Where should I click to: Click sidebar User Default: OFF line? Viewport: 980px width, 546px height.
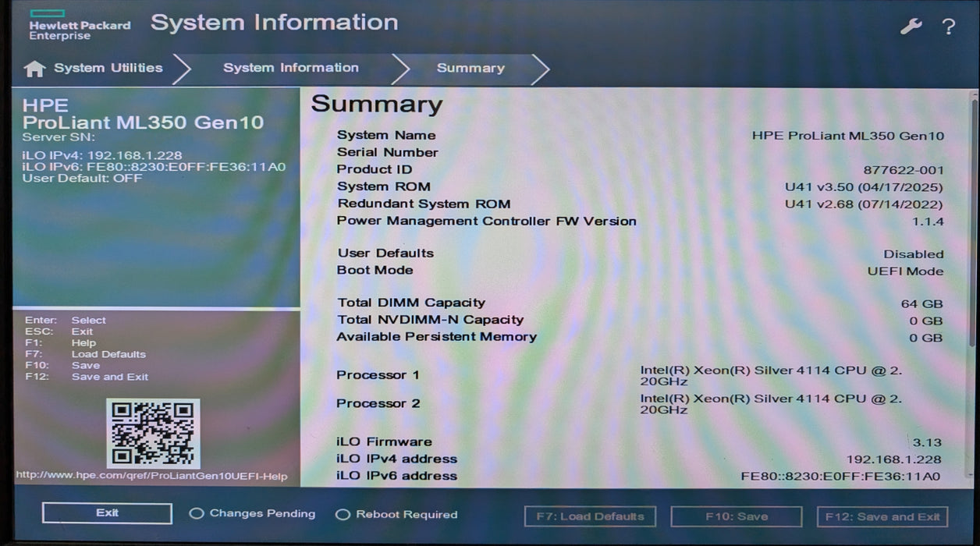tap(82, 178)
